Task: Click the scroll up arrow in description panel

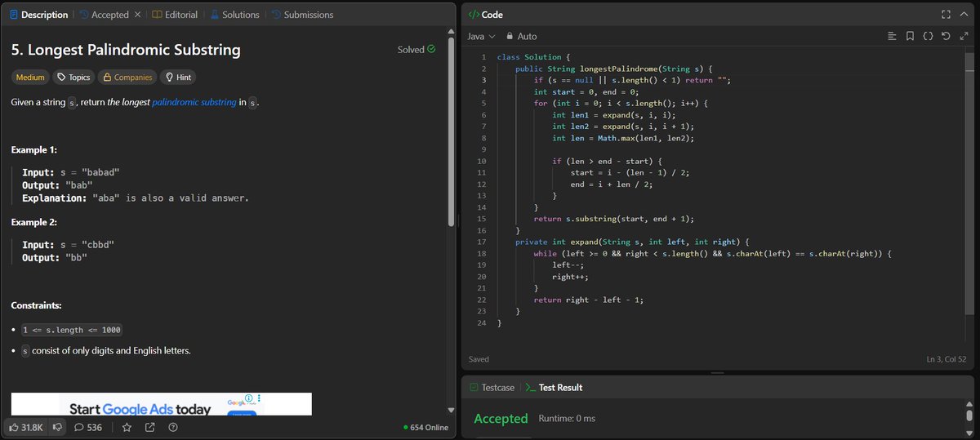Action: click(451, 33)
